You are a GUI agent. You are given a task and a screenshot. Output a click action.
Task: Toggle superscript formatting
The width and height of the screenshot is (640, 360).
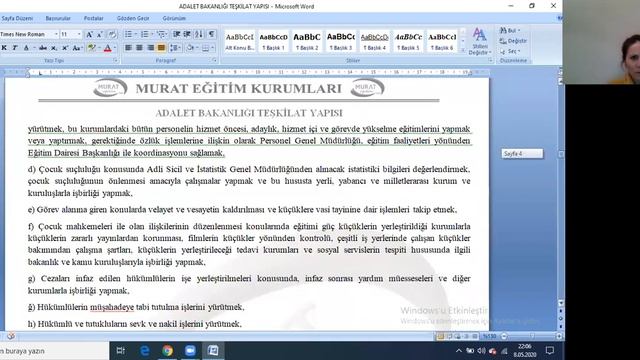click(x=65, y=48)
